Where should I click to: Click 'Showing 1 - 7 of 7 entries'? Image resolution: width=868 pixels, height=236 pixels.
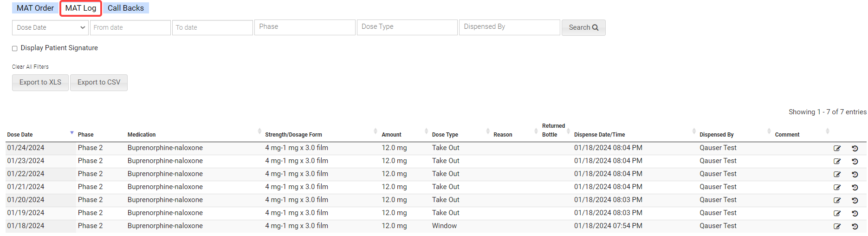point(828,112)
